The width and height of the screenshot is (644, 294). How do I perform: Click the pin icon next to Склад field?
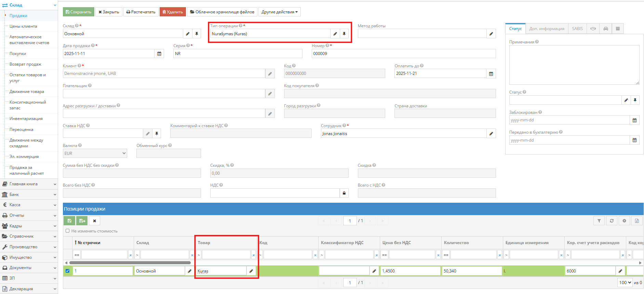197,34
